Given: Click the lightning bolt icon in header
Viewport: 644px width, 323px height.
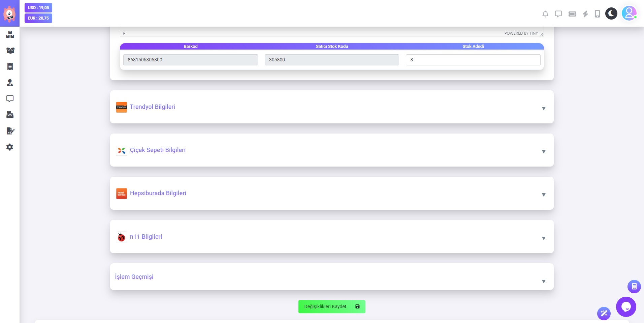Looking at the screenshot, I should tap(585, 14).
